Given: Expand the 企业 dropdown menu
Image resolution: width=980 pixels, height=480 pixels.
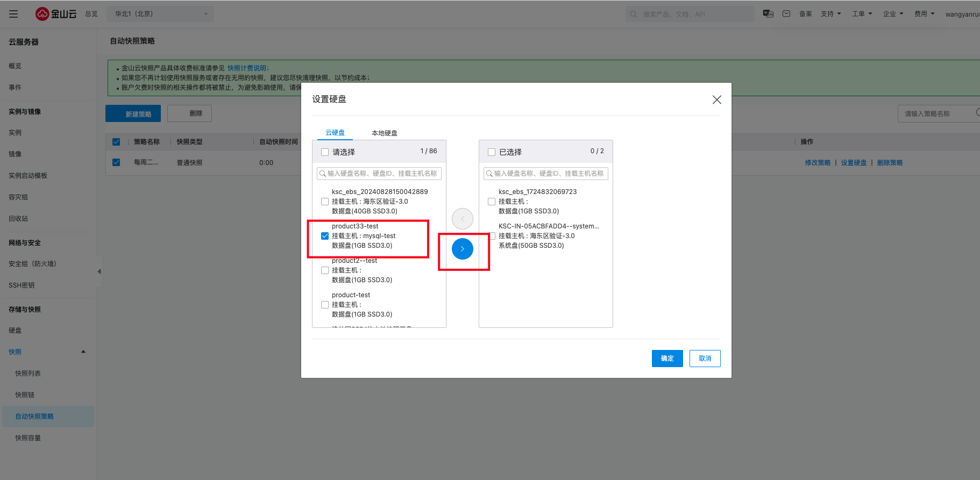Looking at the screenshot, I should click(893, 14).
